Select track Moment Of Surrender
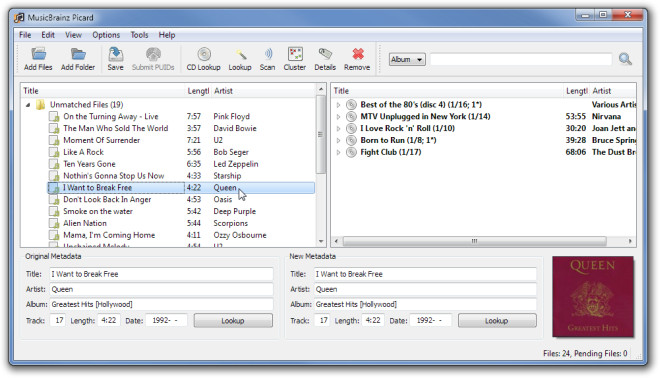Image resolution: width=660 pixels, height=378 pixels. pos(101,140)
